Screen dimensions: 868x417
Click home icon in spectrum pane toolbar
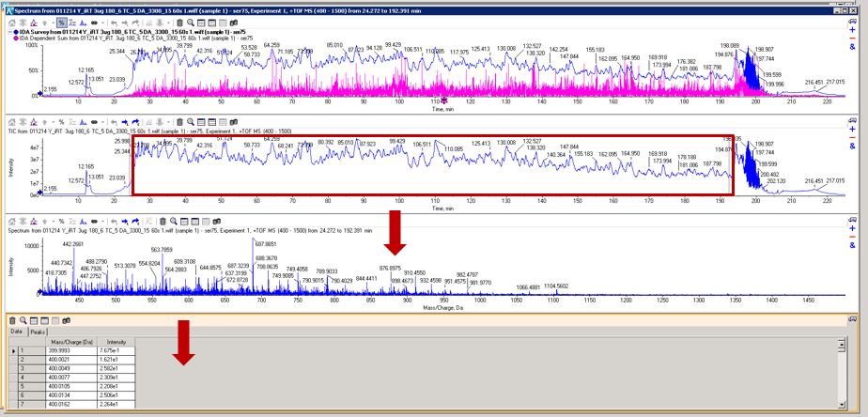[11, 221]
